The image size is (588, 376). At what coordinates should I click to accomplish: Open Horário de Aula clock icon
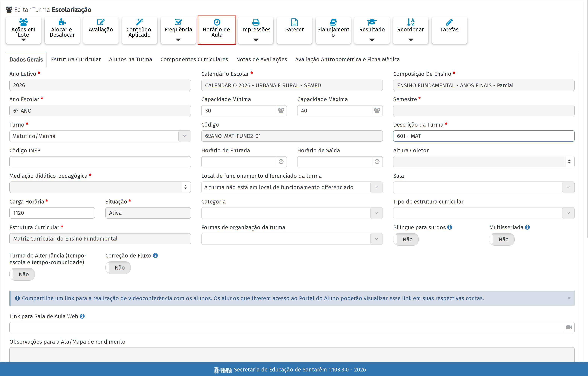click(217, 22)
